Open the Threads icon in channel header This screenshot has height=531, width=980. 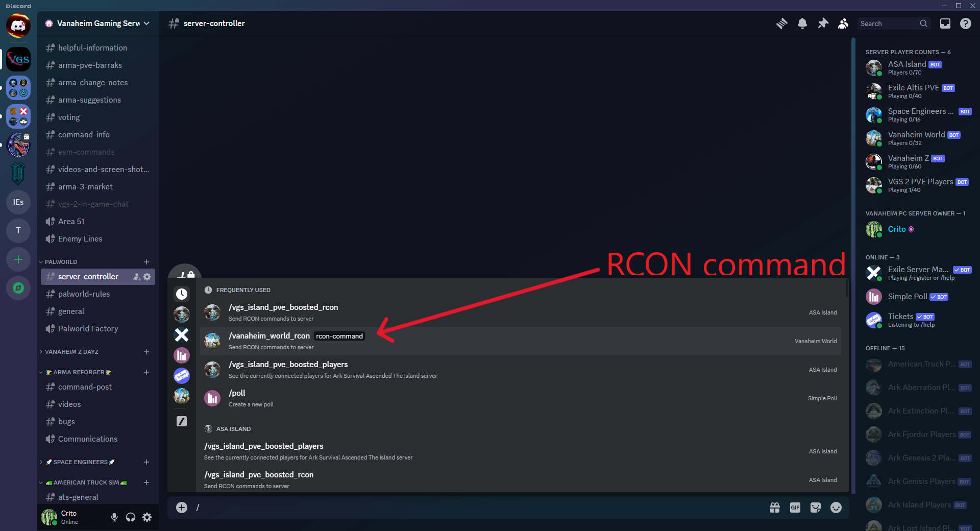(x=782, y=23)
